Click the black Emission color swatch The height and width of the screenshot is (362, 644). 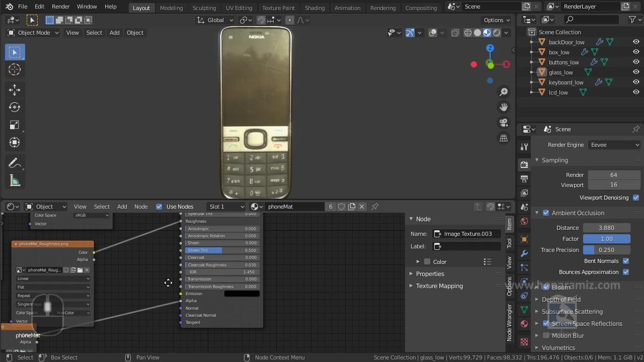pos(242,294)
